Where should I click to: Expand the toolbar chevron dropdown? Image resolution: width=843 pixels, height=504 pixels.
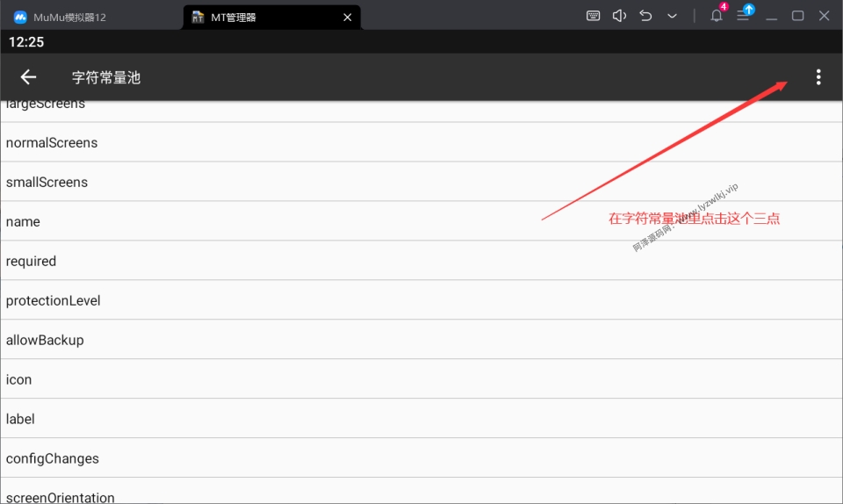[672, 16]
